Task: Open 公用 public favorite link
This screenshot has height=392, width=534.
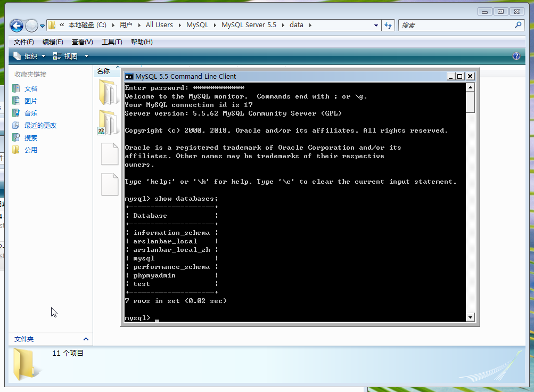Action: click(31, 150)
